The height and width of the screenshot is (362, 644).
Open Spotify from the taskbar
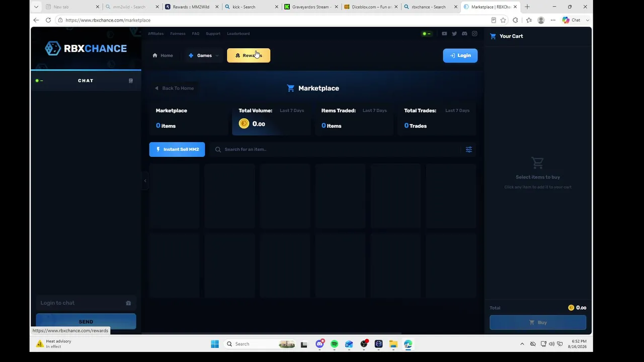click(x=334, y=344)
